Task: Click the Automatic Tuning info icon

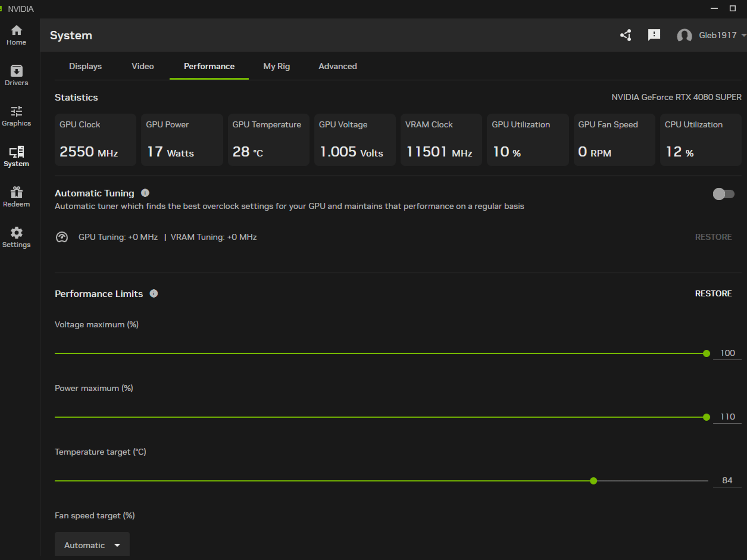Action: [x=145, y=193]
